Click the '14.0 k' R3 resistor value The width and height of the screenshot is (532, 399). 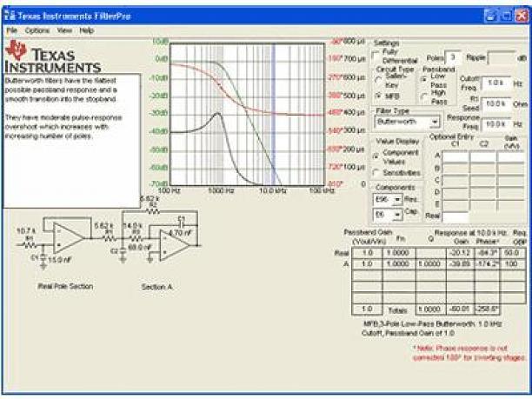tap(133, 226)
